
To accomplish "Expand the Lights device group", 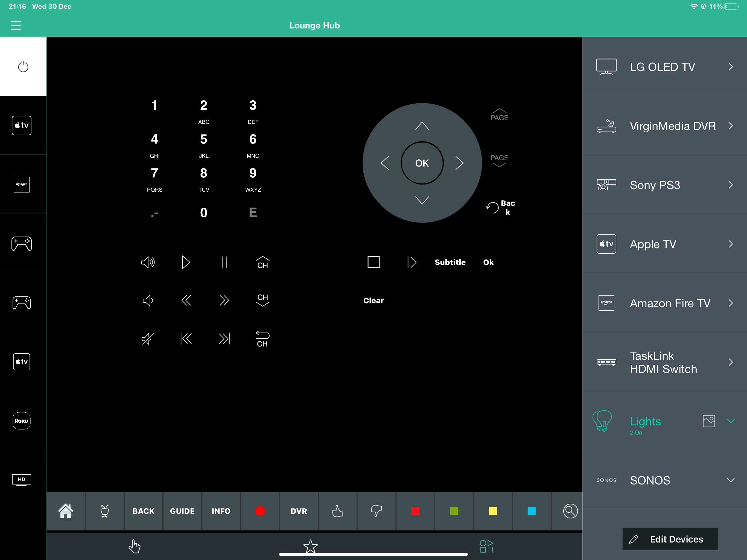I will point(730,421).
